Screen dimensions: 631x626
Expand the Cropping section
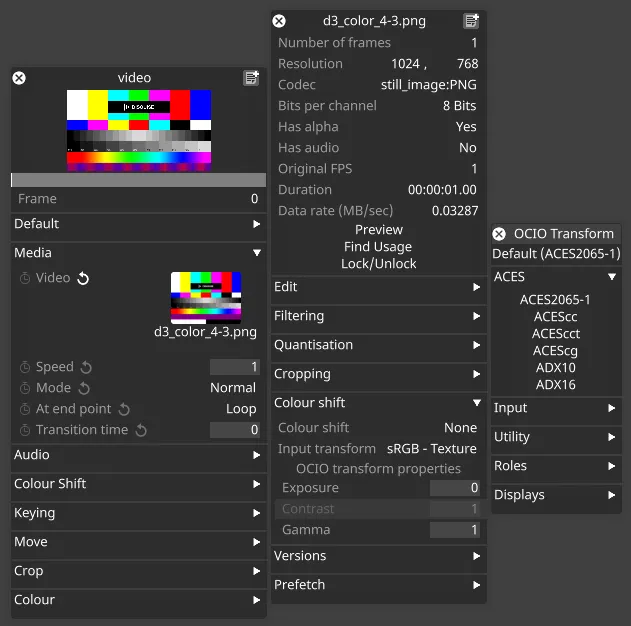(379, 374)
